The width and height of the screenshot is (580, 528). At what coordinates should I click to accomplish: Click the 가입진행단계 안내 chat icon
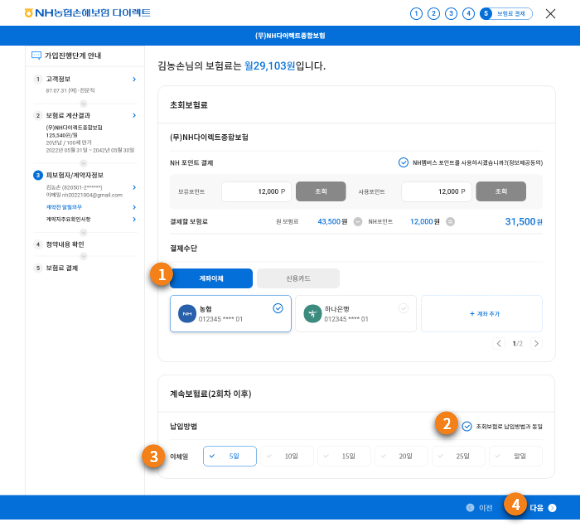(36, 56)
